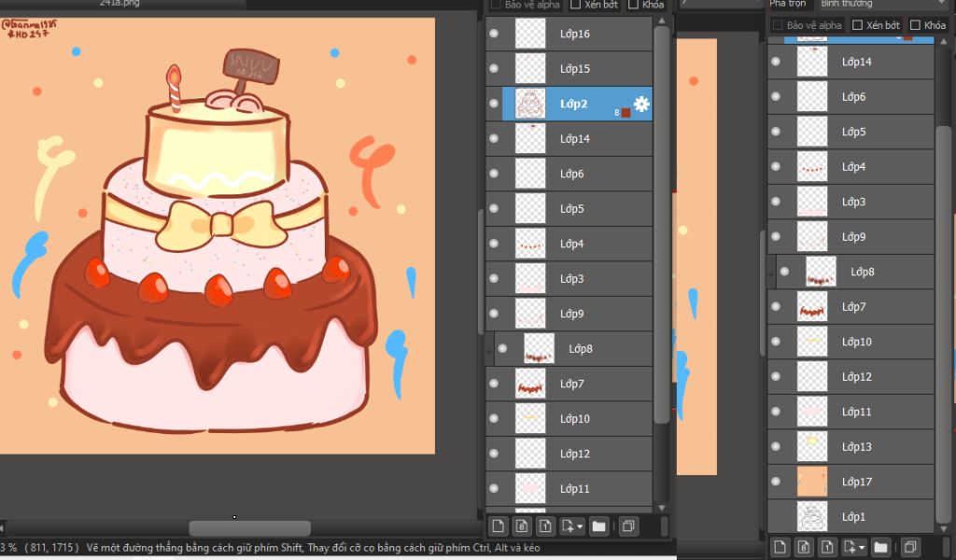Duplicate the layer using right panel icon

click(909, 547)
